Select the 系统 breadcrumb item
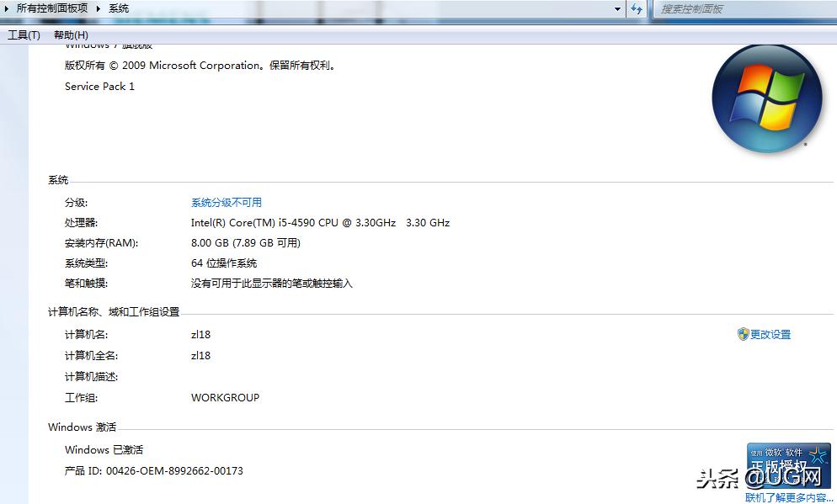This screenshot has width=837, height=504. click(x=118, y=8)
